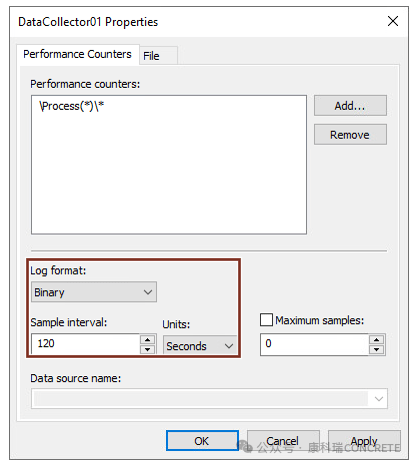Select the Performance Counters tab
Image resolution: width=412 pixels, height=464 pixels.
pyautogui.click(x=77, y=54)
